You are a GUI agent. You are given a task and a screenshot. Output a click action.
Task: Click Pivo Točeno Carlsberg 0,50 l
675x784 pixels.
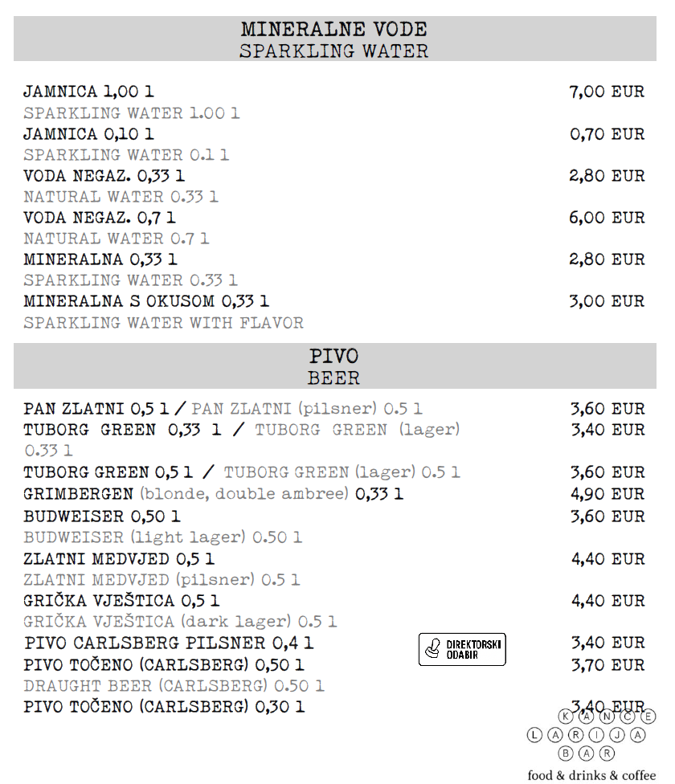coord(163,665)
